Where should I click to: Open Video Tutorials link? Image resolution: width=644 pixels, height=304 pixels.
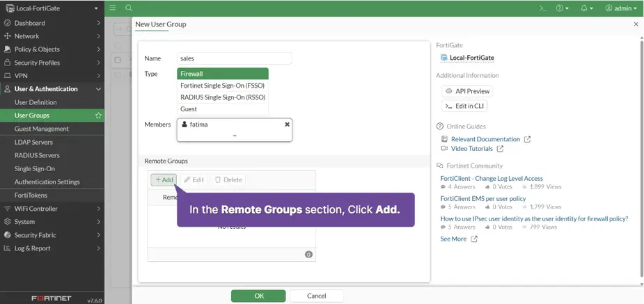point(471,148)
